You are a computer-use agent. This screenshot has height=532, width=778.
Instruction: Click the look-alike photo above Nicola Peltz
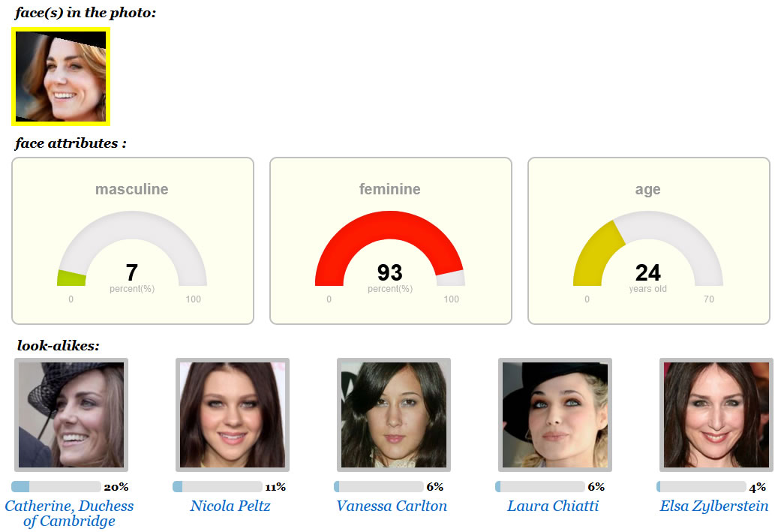point(233,415)
